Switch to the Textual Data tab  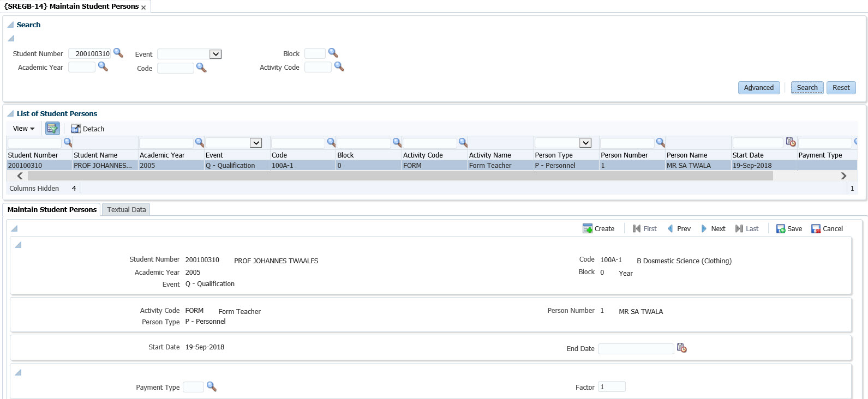point(126,209)
